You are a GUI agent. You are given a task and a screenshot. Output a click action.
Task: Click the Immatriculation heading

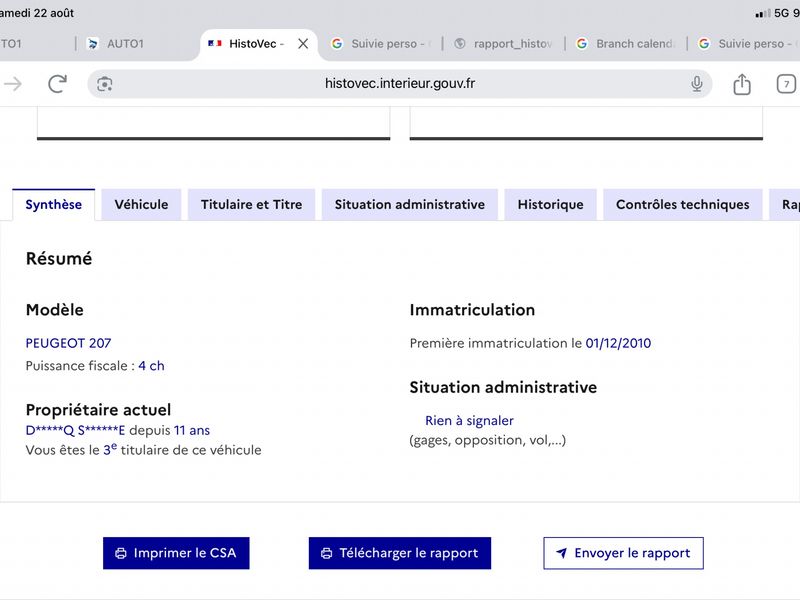tap(472, 310)
